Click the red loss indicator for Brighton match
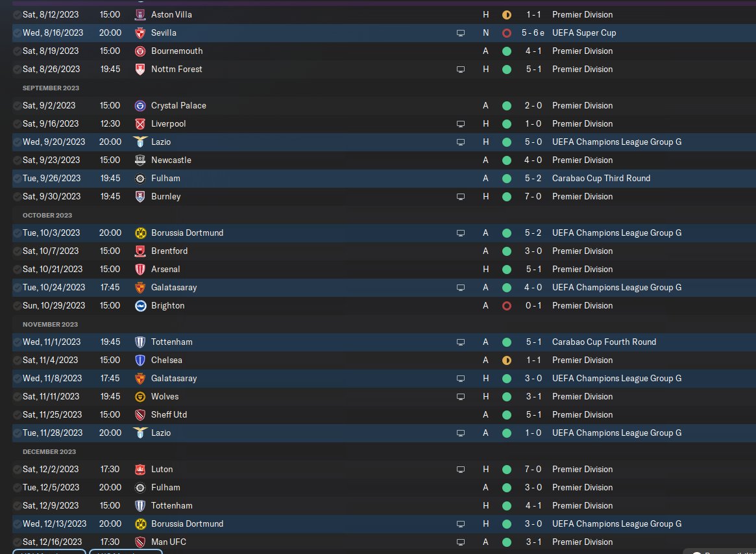 point(506,305)
